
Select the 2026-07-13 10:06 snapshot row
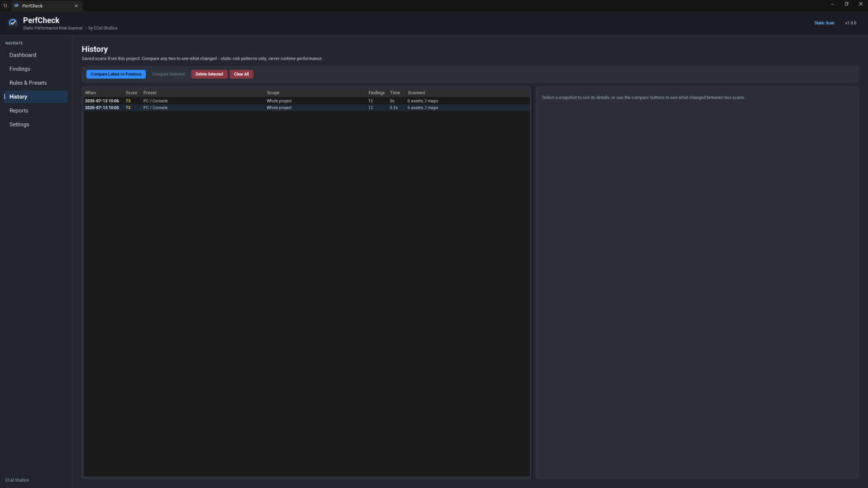(x=306, y=101)
